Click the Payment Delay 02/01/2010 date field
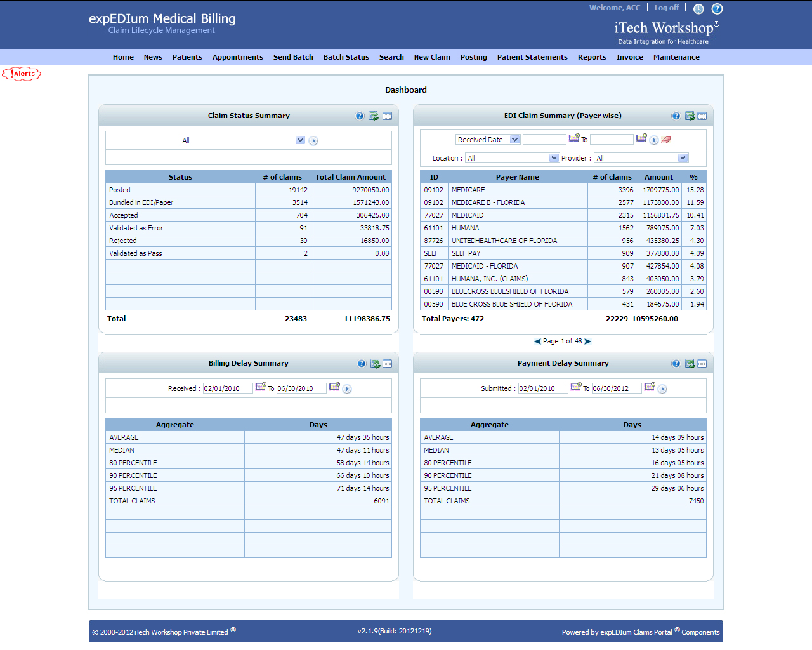This screenshot has height=650, width=812. click(x=543, y=388)
